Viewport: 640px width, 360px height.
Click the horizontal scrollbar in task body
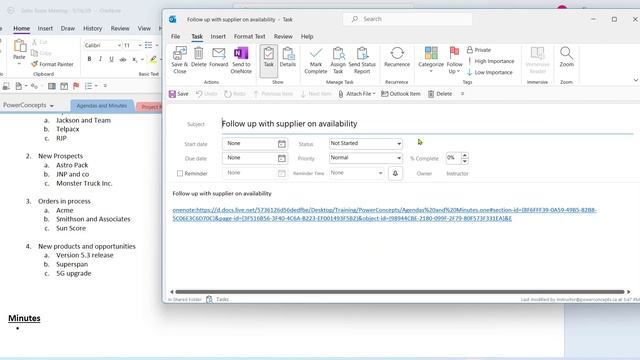pos(400,291)
